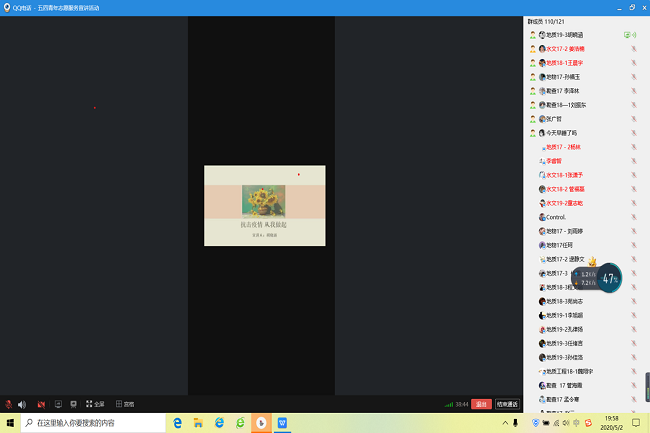Select member row 水文17-2
The image size is (650, 433).
[x=586, y=49]
